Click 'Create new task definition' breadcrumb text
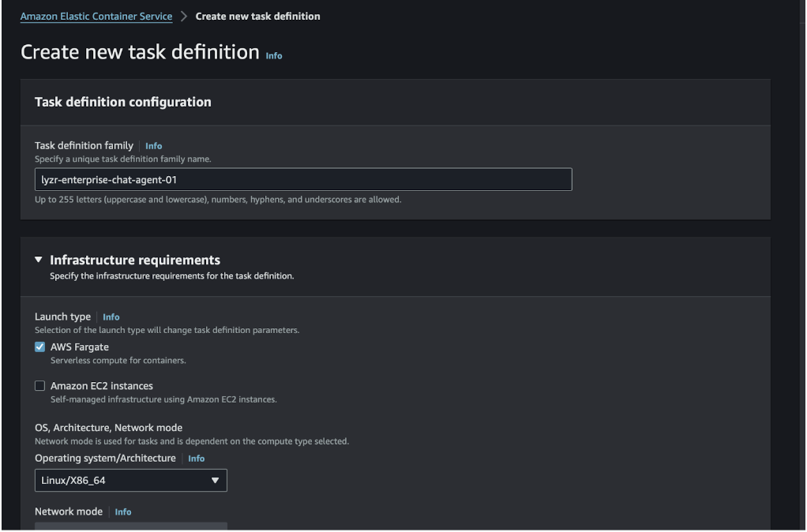Screen dimensions: 807x532 pos(258,17)
